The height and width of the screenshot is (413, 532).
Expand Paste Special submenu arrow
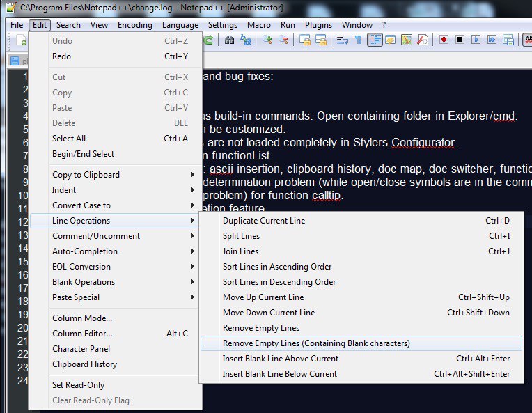coord(192,297)
